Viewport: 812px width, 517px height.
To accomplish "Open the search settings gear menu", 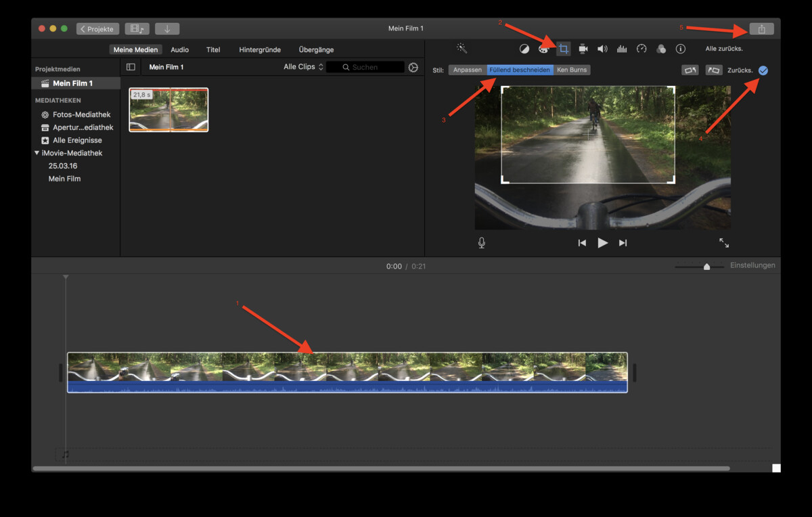I will [413, 66].
